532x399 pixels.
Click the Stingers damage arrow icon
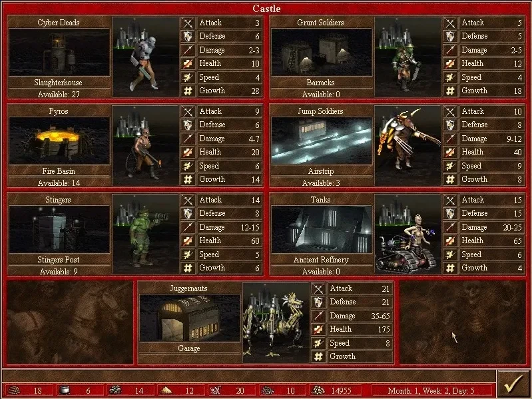188,227
